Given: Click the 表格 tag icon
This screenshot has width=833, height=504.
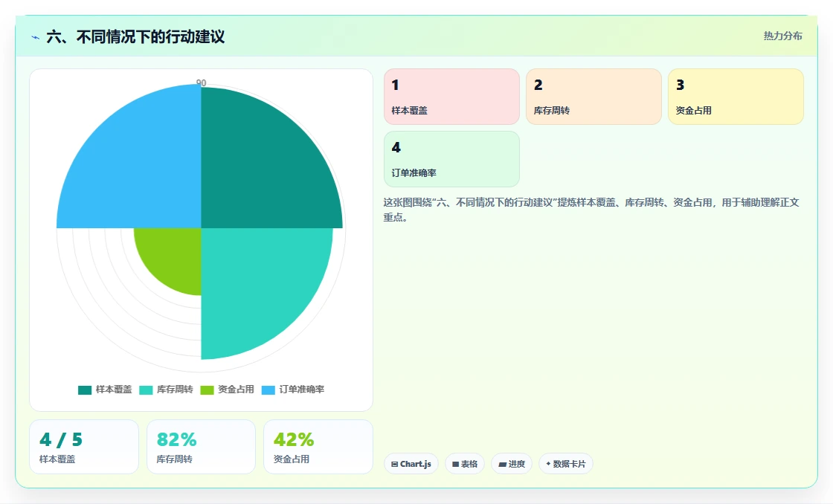Looking at the screenshot, I should pyautogui.click(x=455, y=464).
